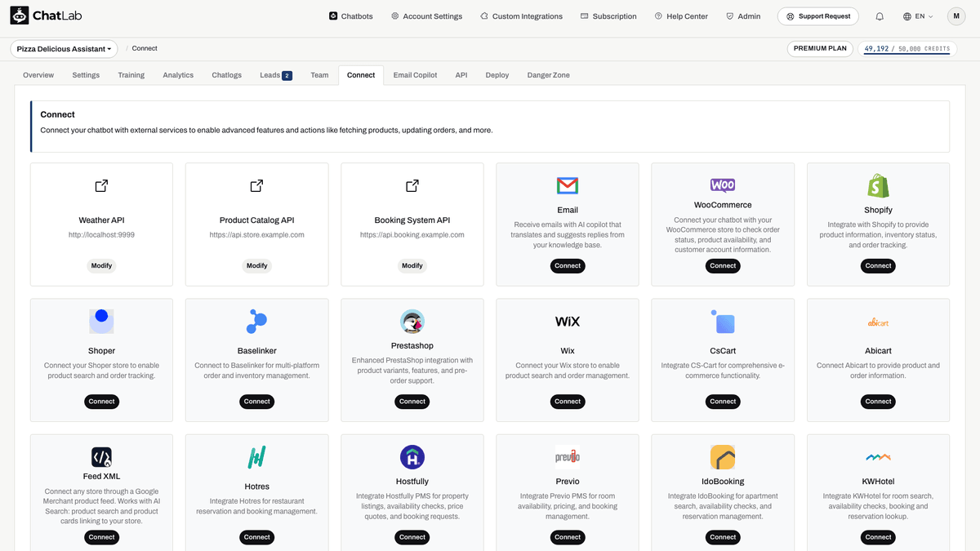Click the KWHotel wave logo icon
This screenshot has height=551, width=980.
[x=878, y=457]
